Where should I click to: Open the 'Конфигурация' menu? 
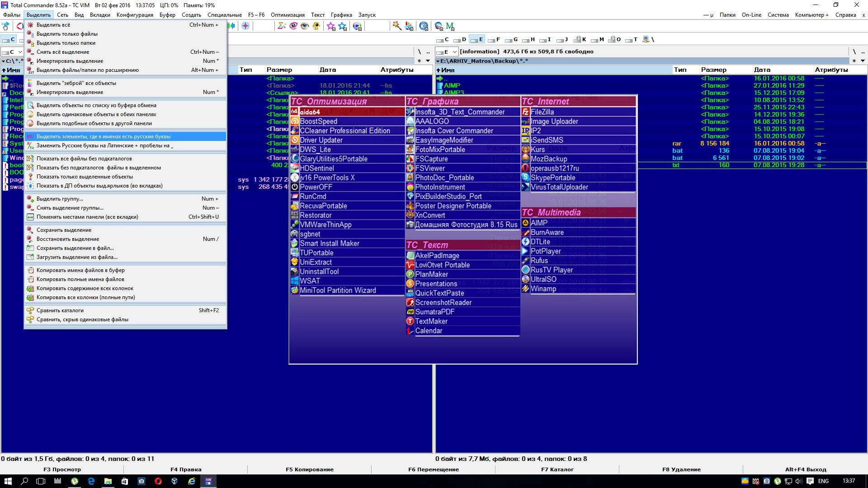135,15
